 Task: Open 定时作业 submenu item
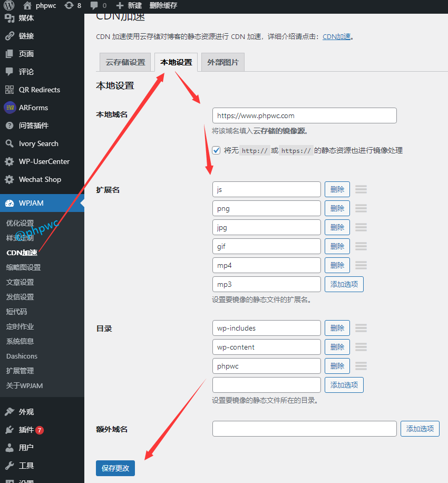(x=20, y=326)
